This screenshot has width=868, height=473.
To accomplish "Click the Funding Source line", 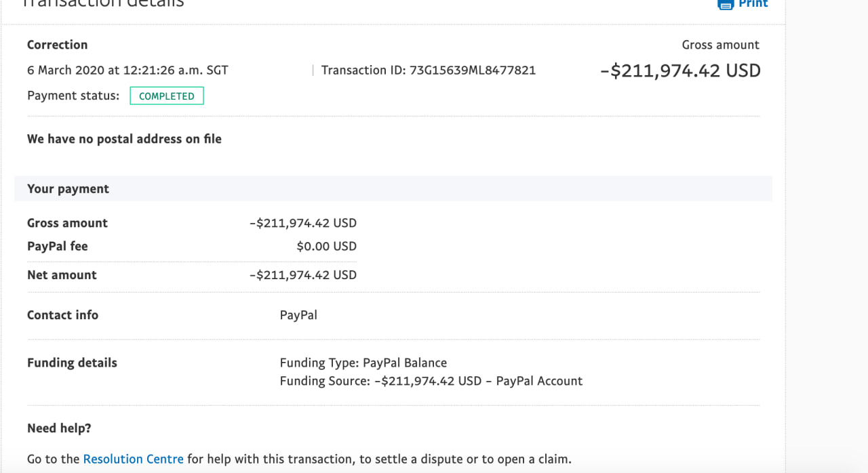I will pos(431,382).
